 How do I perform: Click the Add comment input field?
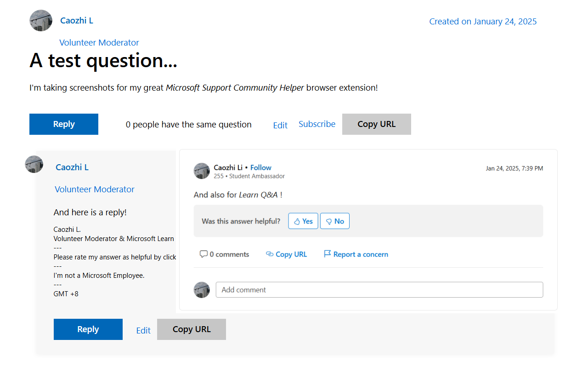point(379,290)
